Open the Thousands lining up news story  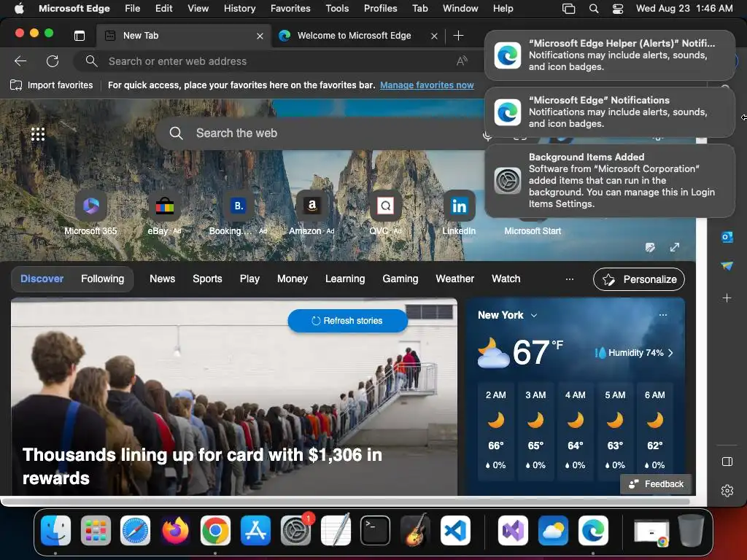point(234,397)
